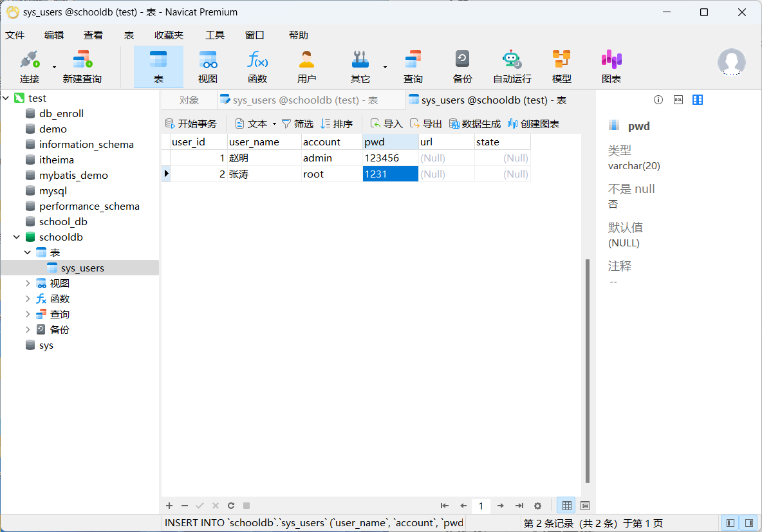
Task: Click the page number input field
Action: [481, 506]
